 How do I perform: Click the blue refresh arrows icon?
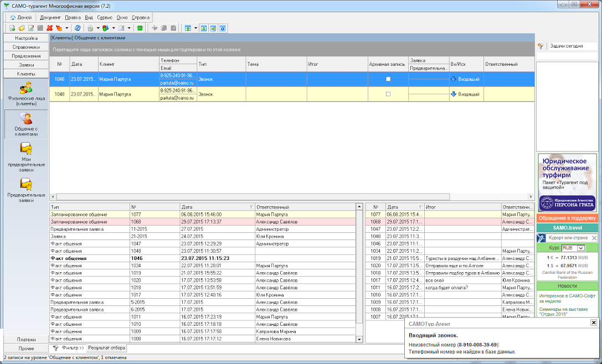[78, 28]
